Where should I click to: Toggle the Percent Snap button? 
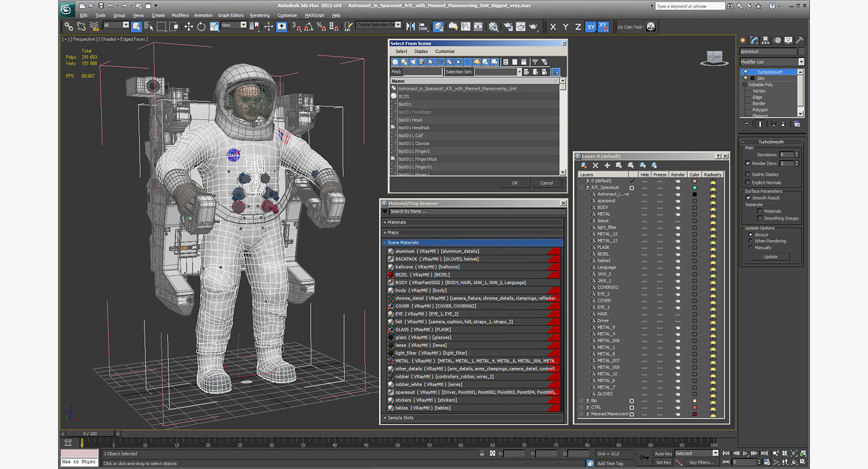point(321,26)
